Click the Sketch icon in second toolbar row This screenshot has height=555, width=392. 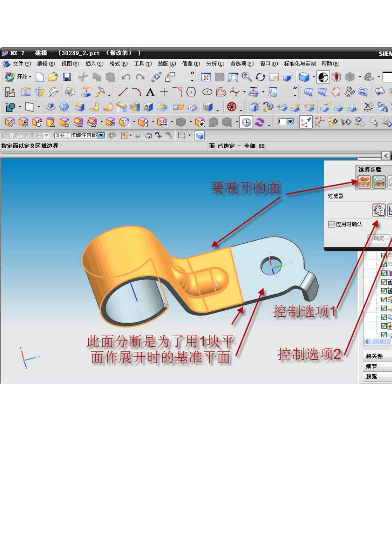pos(10,92)
